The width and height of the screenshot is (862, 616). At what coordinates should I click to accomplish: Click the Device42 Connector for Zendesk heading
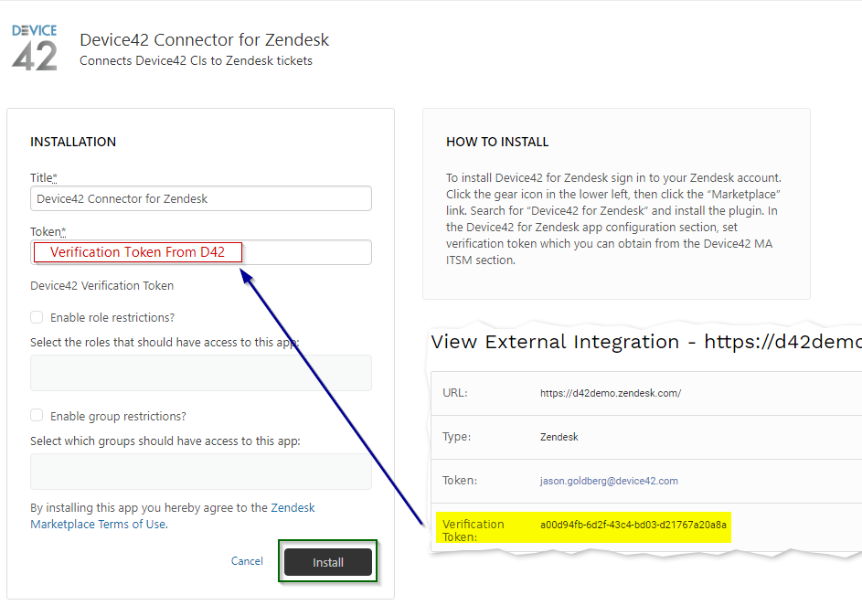point(204,39)
